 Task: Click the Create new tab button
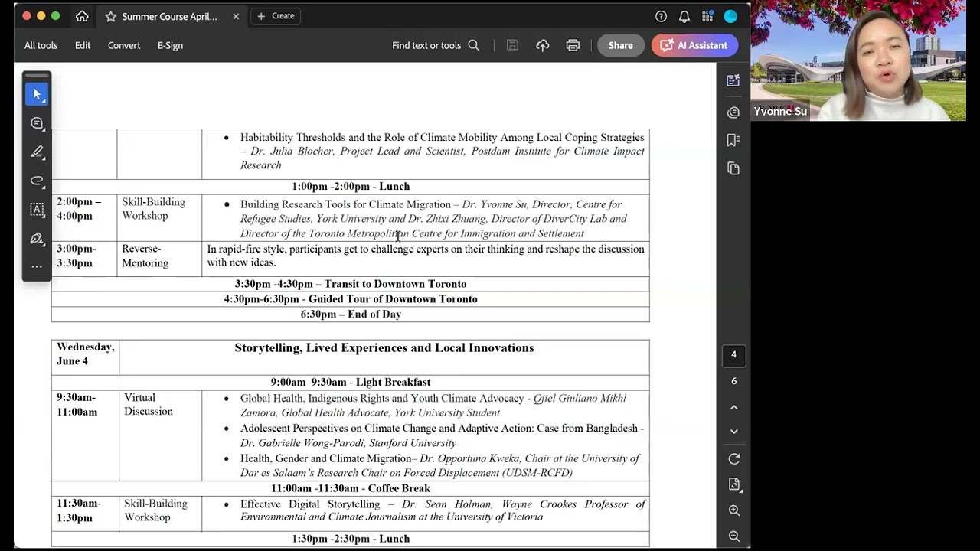276,16
